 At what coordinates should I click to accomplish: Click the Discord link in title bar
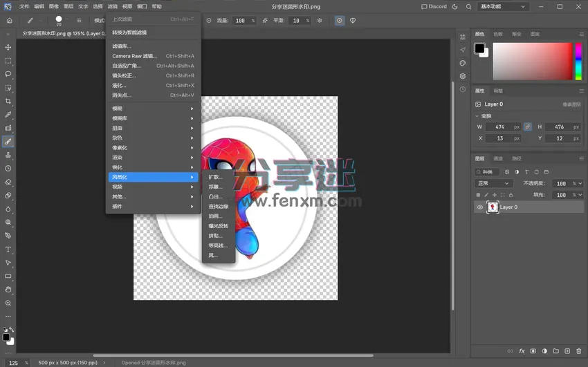click(x=434, y=7)
